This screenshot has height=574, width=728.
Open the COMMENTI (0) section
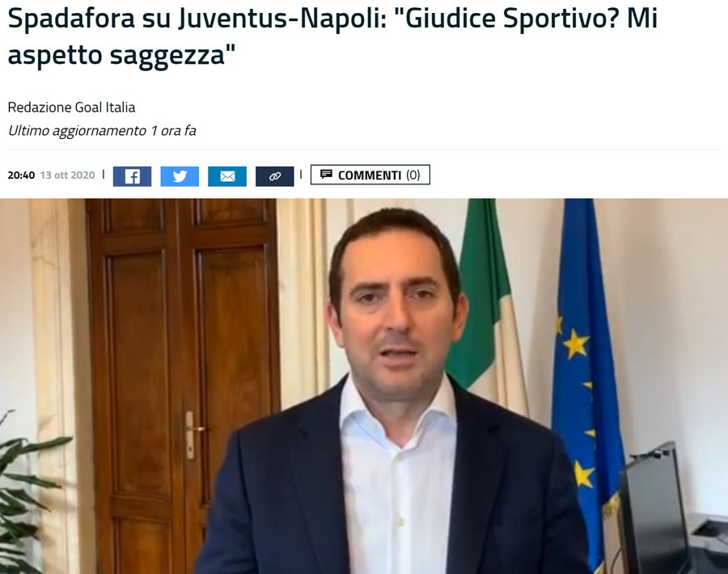point(370,175)
